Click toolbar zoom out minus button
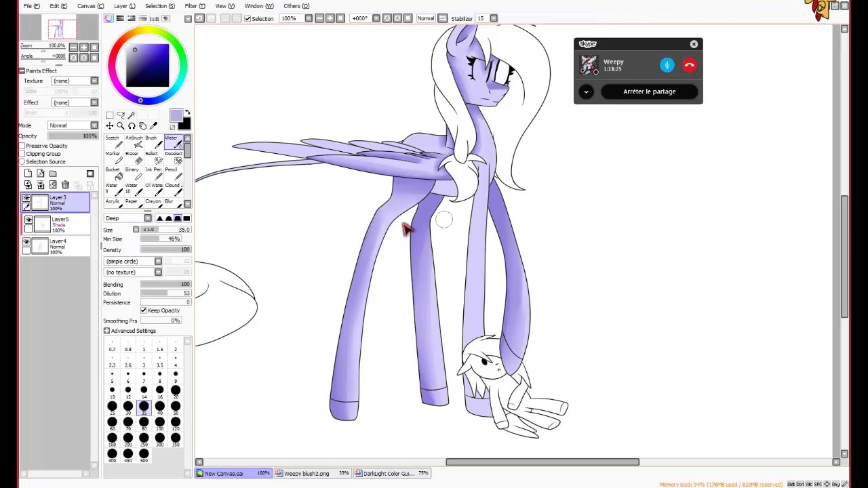The width and height of the screenshot is (868, 488). point(319,18)
